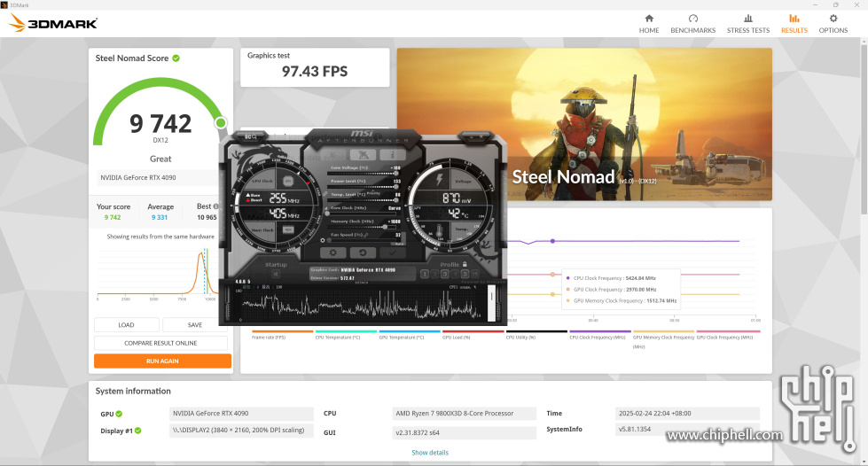Click the Display #1 green check icon
The width and height of the screenshot is (868, 466).
137,431
